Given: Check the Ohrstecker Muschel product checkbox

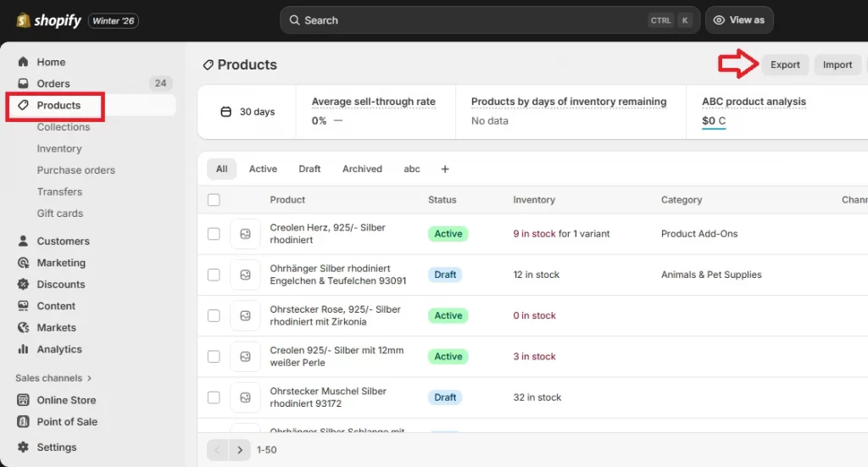Looking at the screenshot, I should (x=214, y=398).
